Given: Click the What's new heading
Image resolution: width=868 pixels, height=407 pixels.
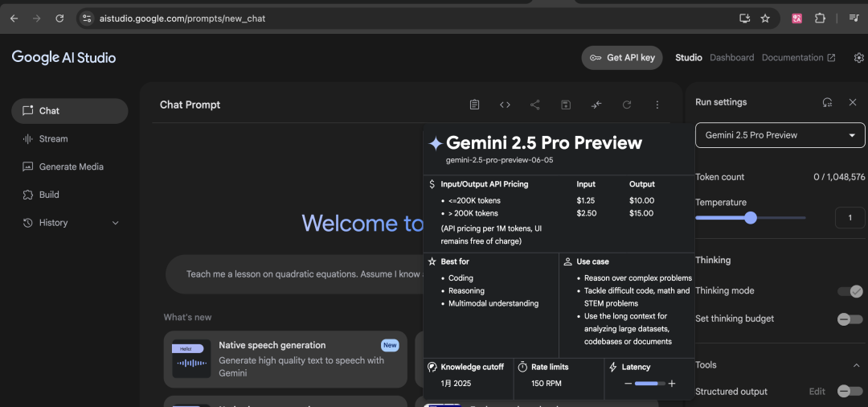Looking at the screenshot, I should click(x=187, y=317).
